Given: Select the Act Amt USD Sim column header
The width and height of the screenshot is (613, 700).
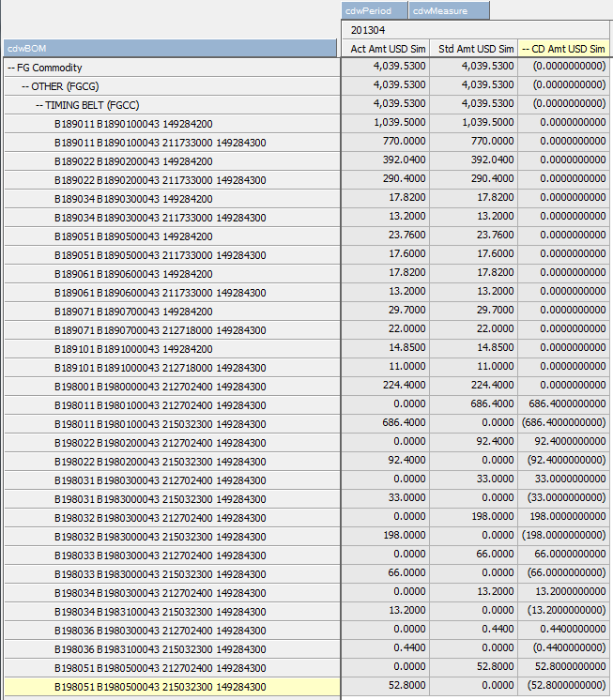Looking at the screenshot, I should point(385,49).
